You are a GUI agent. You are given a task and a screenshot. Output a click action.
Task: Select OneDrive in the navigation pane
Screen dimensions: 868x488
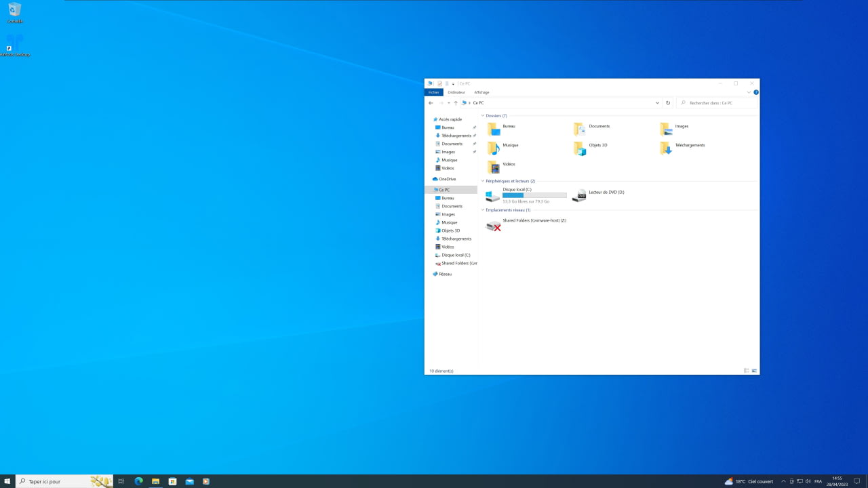click(x=448, y=179)
